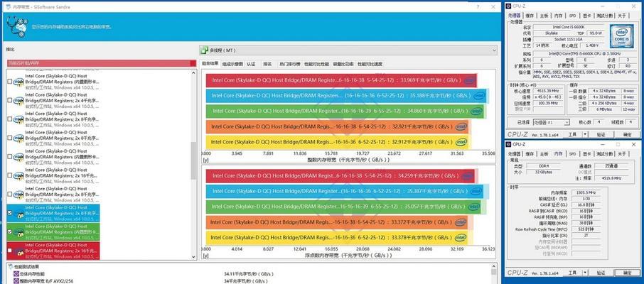
Task: Click 确定 button in CPU-Z processor window
Action: [x=627, y=135]
